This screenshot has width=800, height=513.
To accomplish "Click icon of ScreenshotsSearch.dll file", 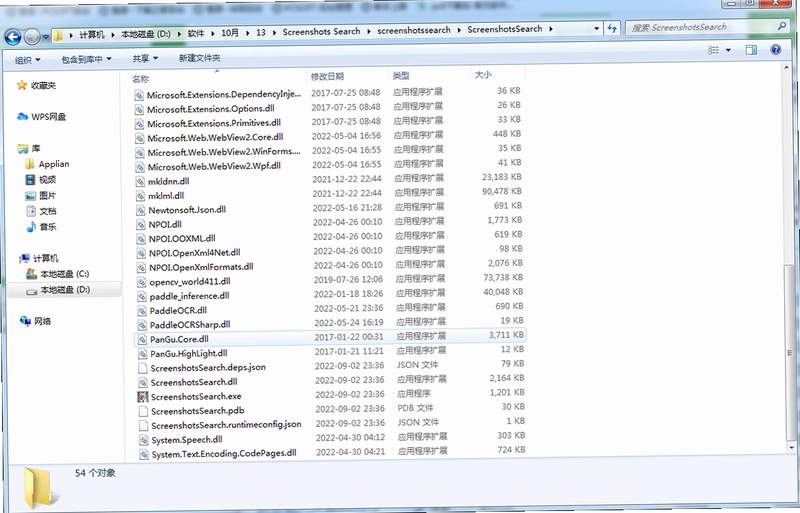I will click(x=142, y=382).
